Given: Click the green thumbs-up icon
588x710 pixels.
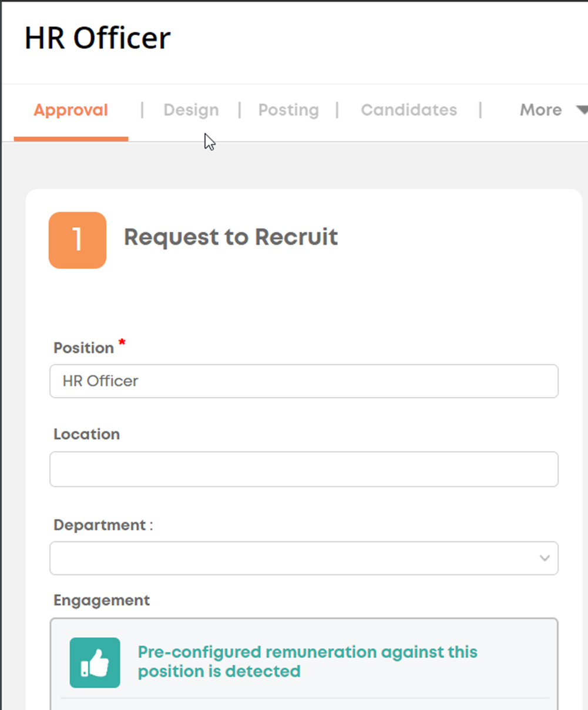Looking at the screenshot, I should [95, 662].
